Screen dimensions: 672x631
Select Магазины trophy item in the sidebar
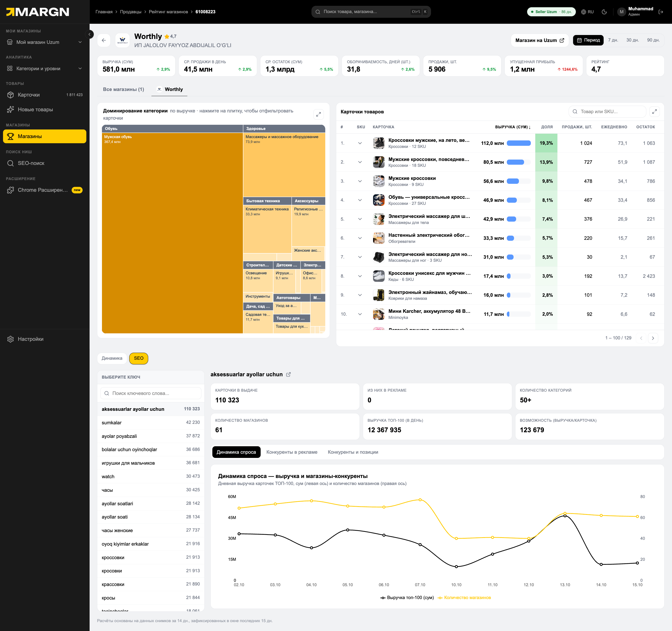pos(45,136)
